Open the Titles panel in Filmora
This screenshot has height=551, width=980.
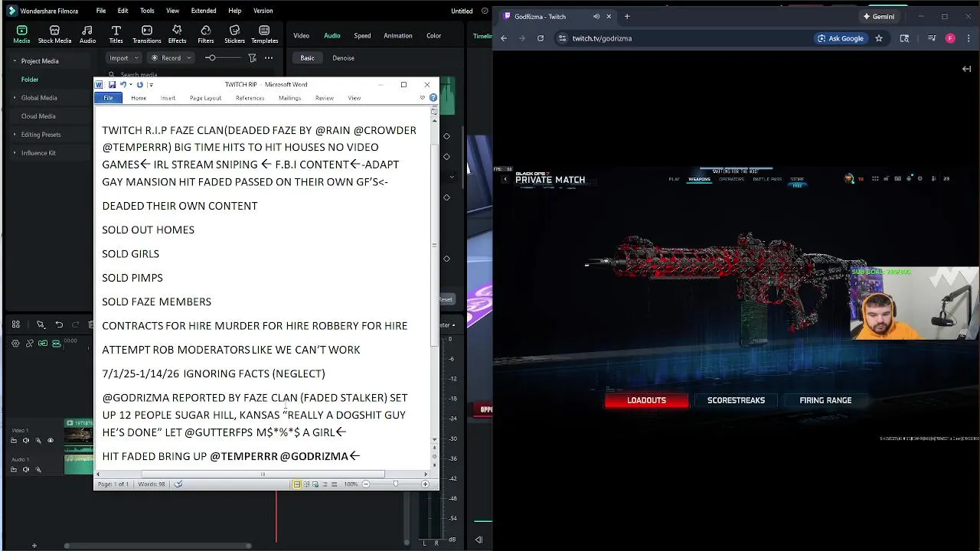tap(116, 34)
